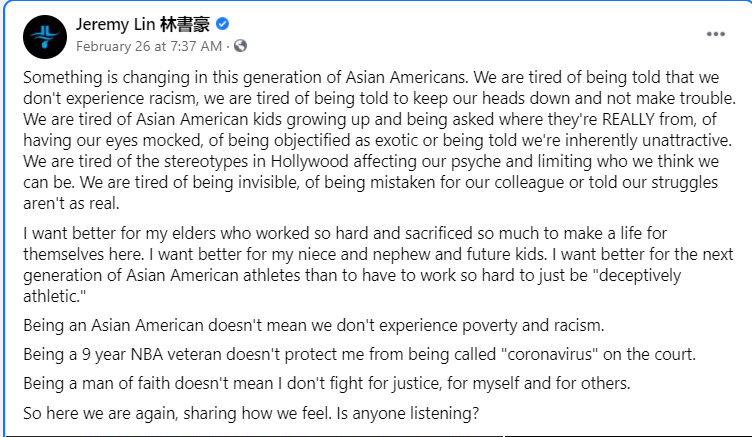Click the line 'Being an Asian American doesn't mean'
This screenshot has width=752, height=437.
click(x=314, y=325)
